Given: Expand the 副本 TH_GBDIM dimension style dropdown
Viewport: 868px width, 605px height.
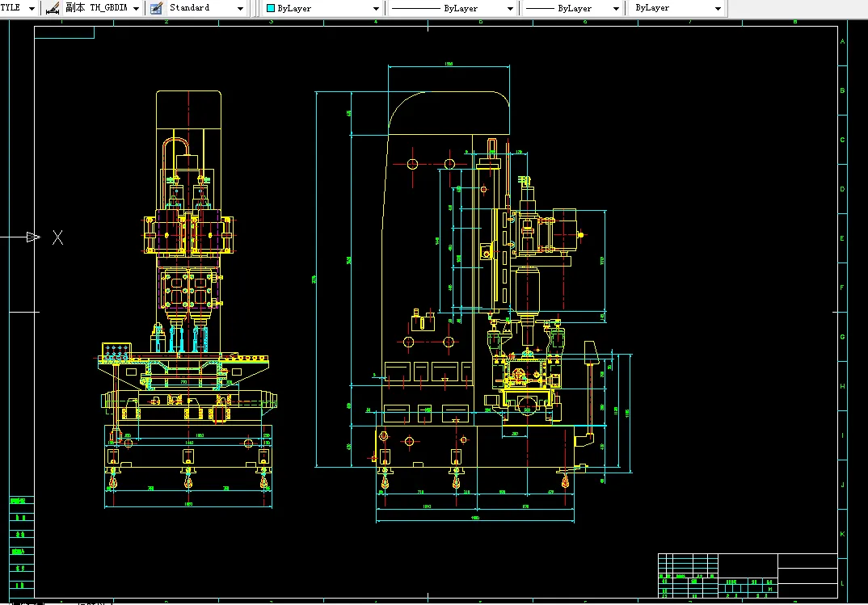Looking at the screenshot, I should 135,8.
